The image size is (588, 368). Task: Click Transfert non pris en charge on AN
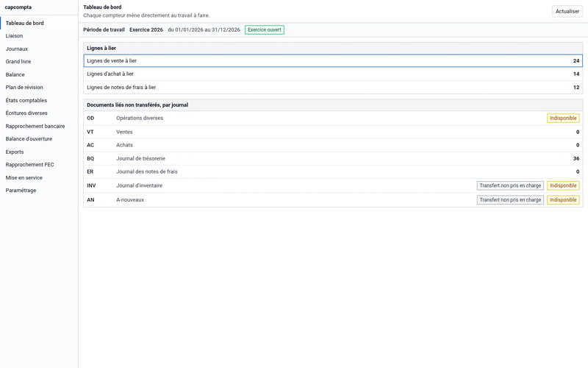[x=510, y=199]
